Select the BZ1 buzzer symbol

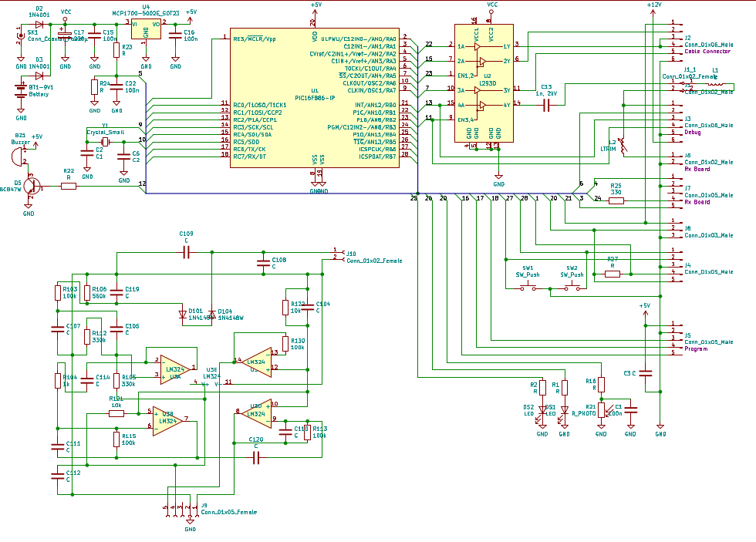pos(17,157)
